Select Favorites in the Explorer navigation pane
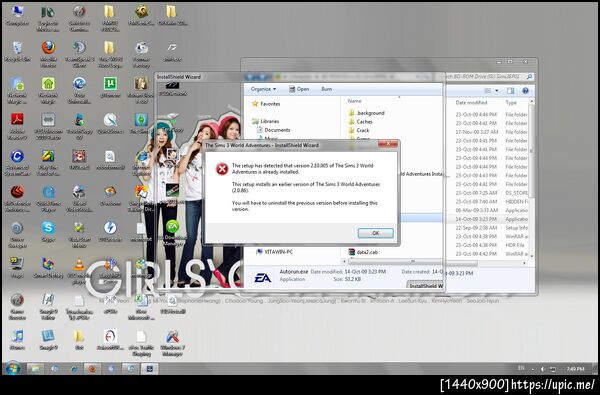The image size is (600, 395). click(266, 104)
